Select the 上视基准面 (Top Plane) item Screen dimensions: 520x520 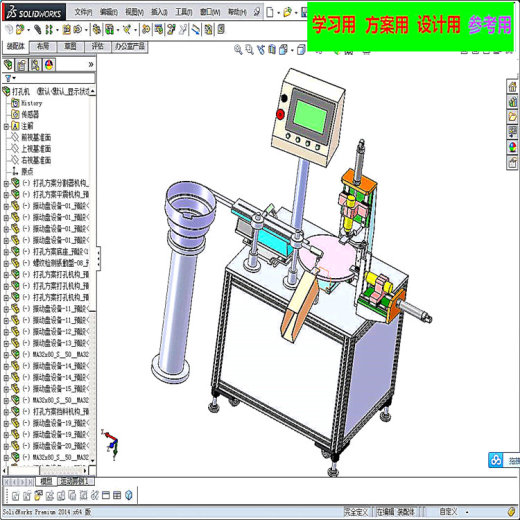coord(36,149)
